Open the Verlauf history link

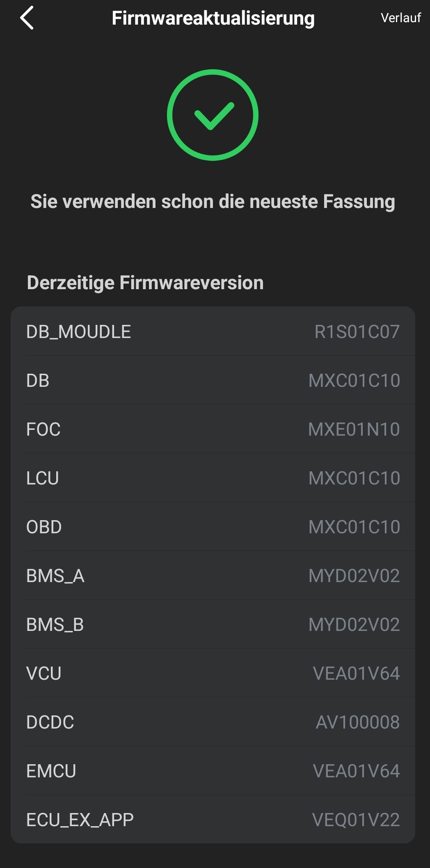400,18
